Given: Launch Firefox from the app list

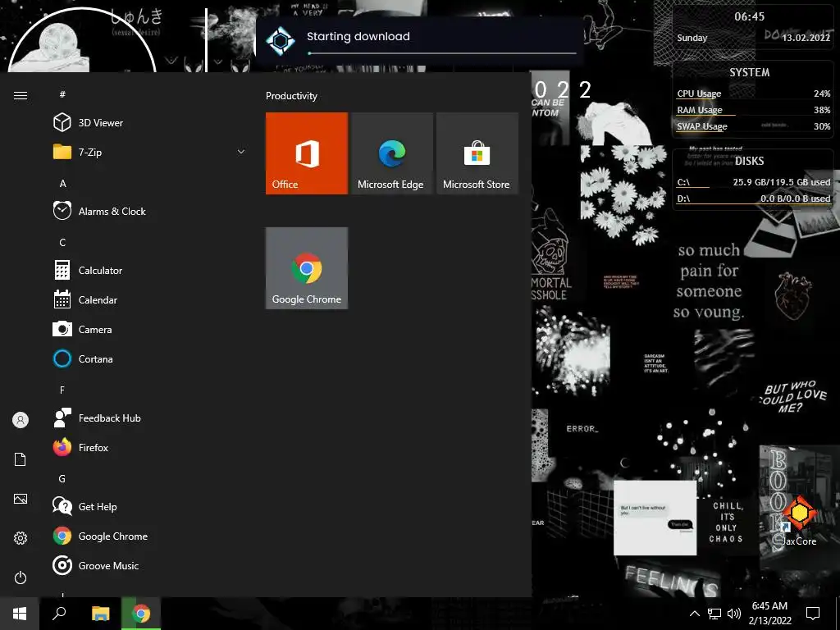Looking at the screenshot, I should pos(149,447).
